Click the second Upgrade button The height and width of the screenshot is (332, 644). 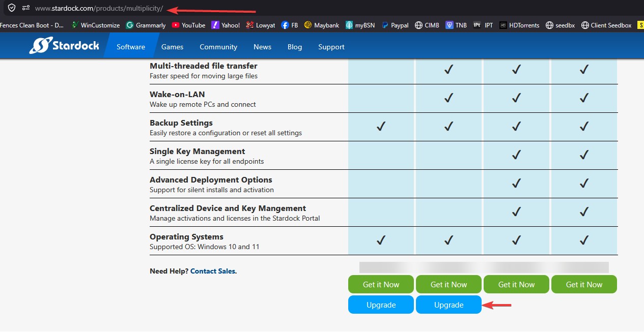(x=449, y=305)
